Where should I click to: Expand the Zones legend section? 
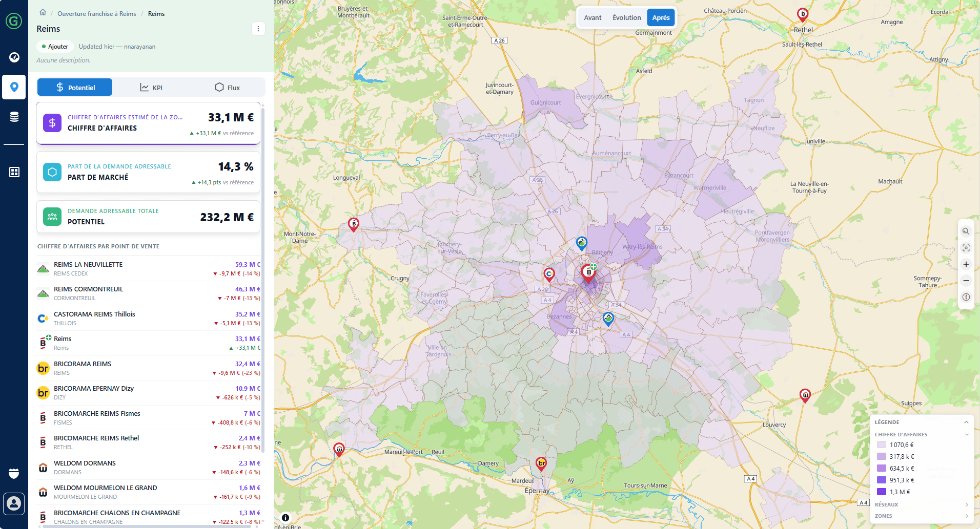(x=967, y=516)
